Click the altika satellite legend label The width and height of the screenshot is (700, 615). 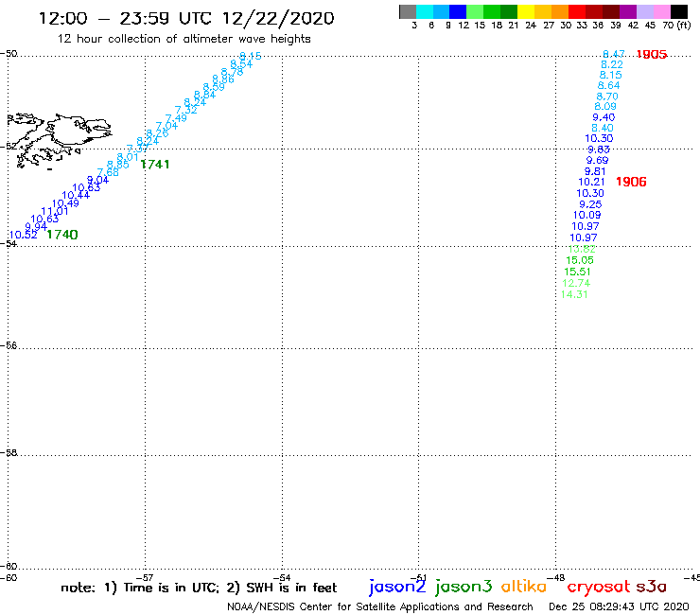pos(524,587)
